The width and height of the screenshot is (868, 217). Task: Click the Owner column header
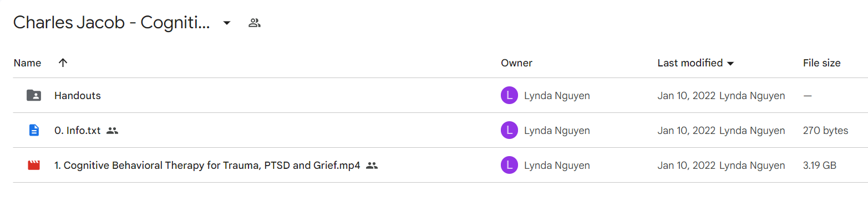[x=516, y=63]
